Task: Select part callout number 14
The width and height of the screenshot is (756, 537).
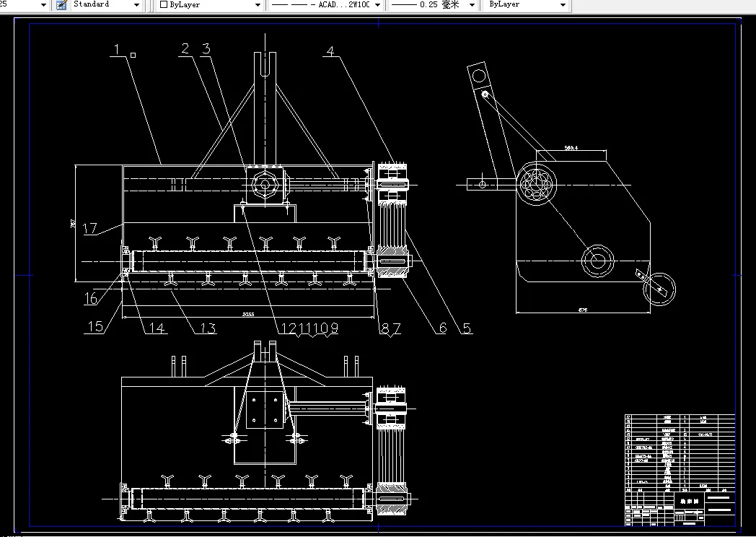Action: 157,328
